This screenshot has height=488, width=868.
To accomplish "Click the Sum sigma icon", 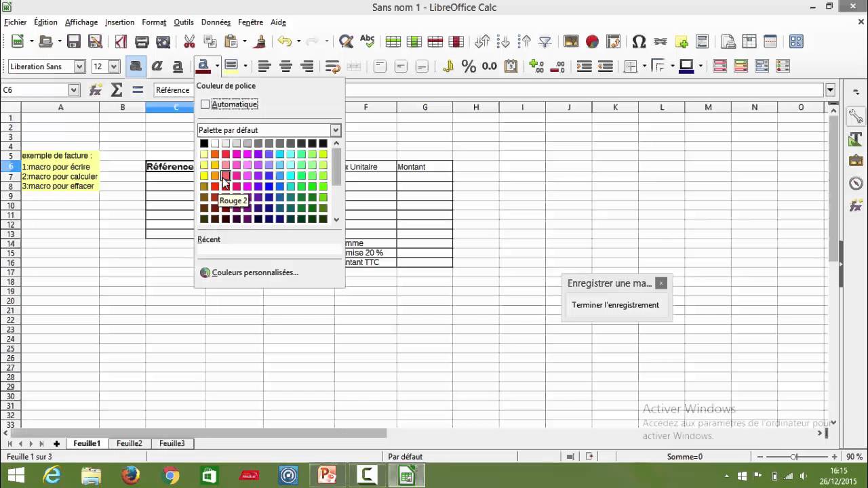I will point(117,90).
